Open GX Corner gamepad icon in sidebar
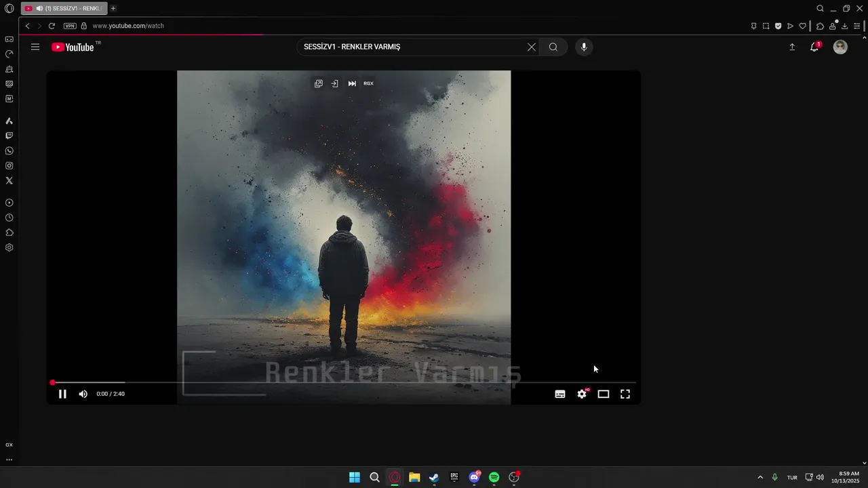The image size is (868, 488). tap(9, 39)
